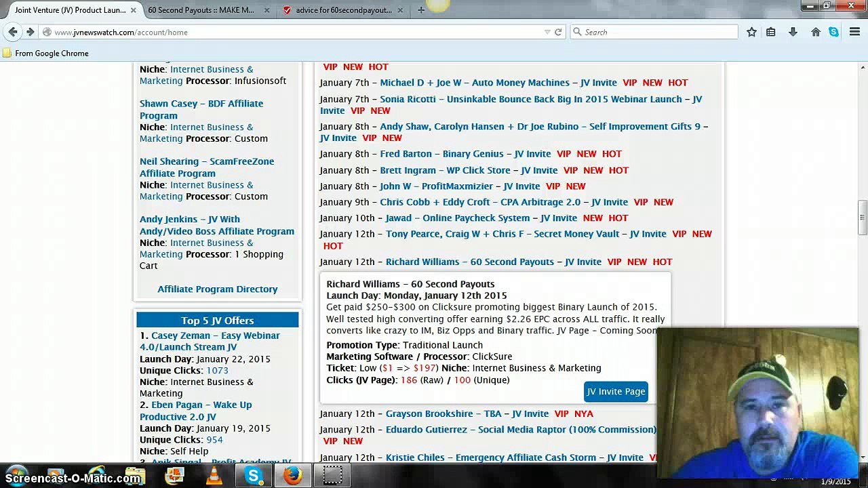This screenshot has width=868, height=488.
Task: Click the webcam video overlay thumbnail
Action: 757,403
